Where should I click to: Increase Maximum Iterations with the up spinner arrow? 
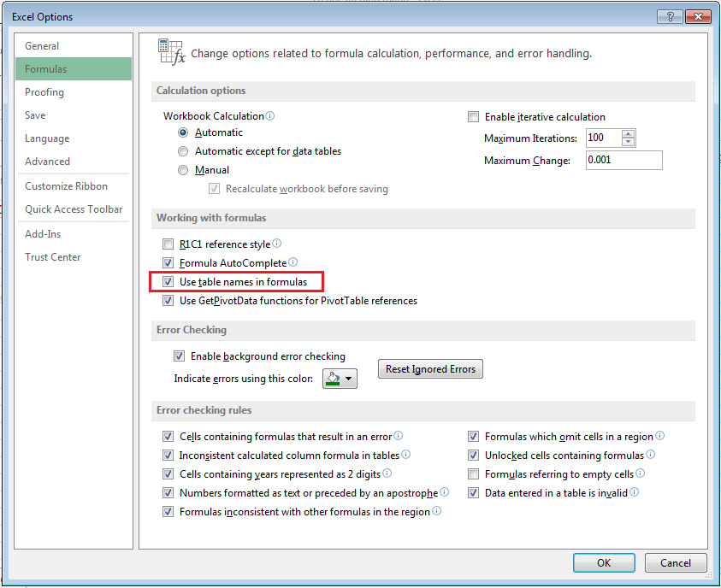pos(629,134)
